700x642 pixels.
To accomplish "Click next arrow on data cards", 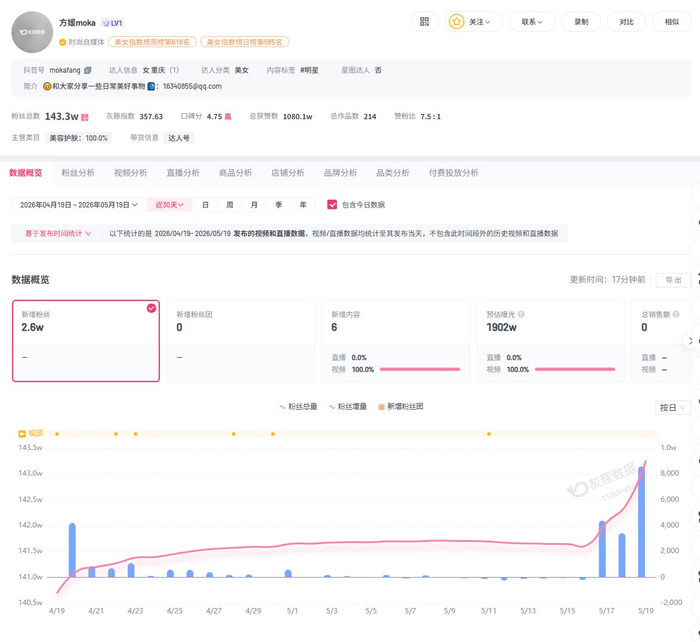I will [691, 341].
